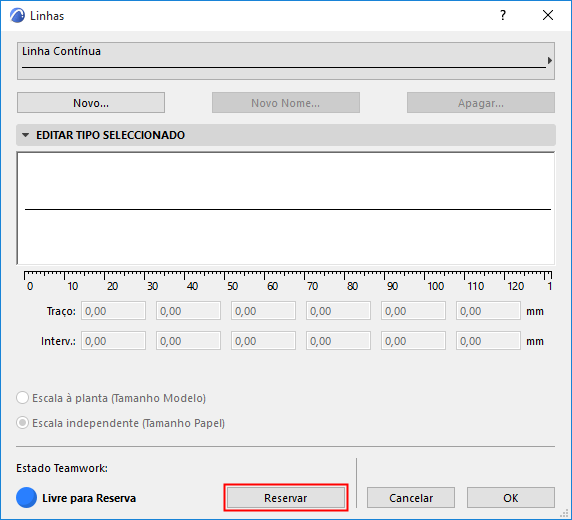
Task: Select Escala independente radio button
Action: pos(22,423)
